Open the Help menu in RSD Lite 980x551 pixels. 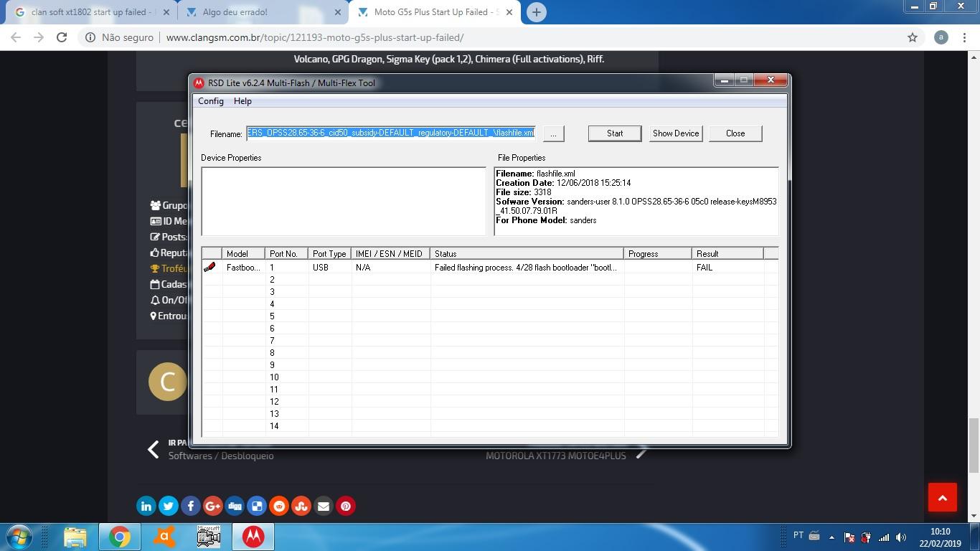pos(242,101)
